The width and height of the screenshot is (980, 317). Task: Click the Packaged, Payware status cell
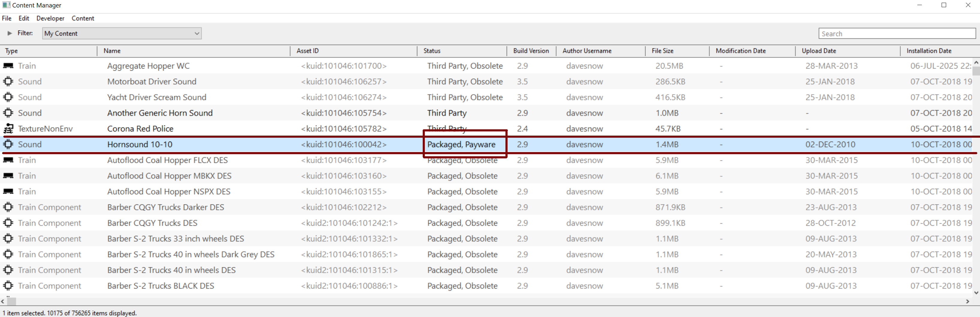[461, 144]
